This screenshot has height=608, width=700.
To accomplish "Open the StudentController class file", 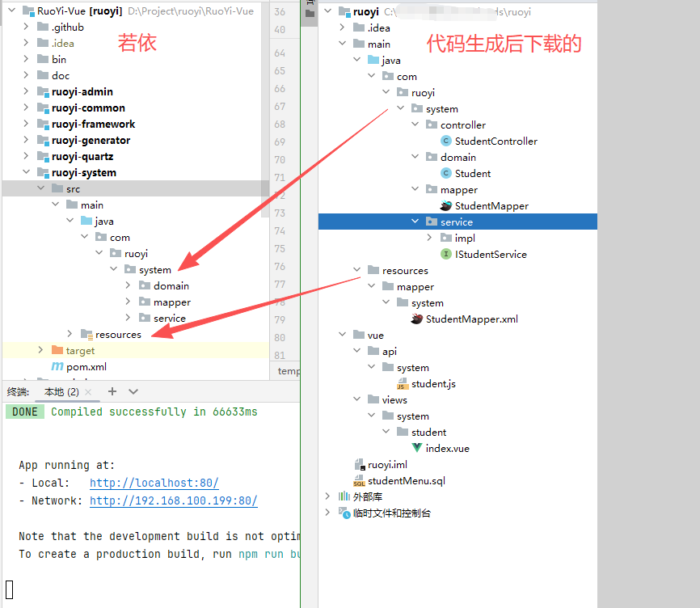I will (x=495, y=141).
